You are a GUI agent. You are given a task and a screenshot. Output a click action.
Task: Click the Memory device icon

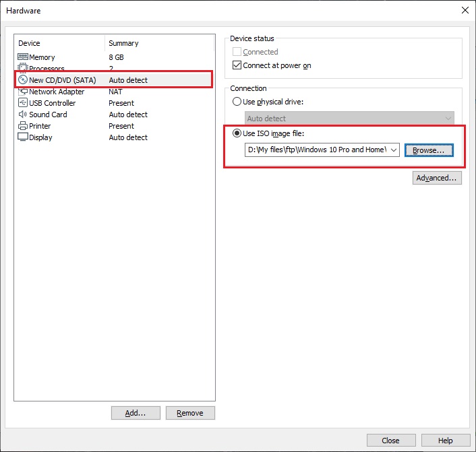23,57
